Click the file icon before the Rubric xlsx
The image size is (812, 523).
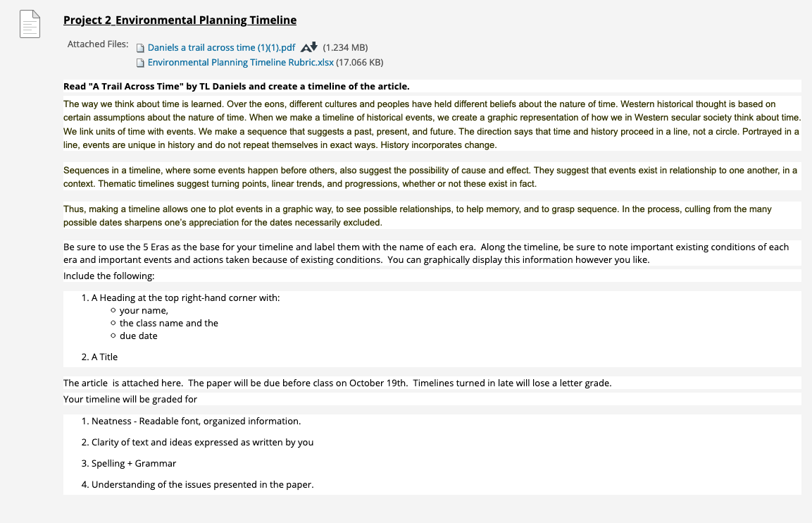(140, 63)
